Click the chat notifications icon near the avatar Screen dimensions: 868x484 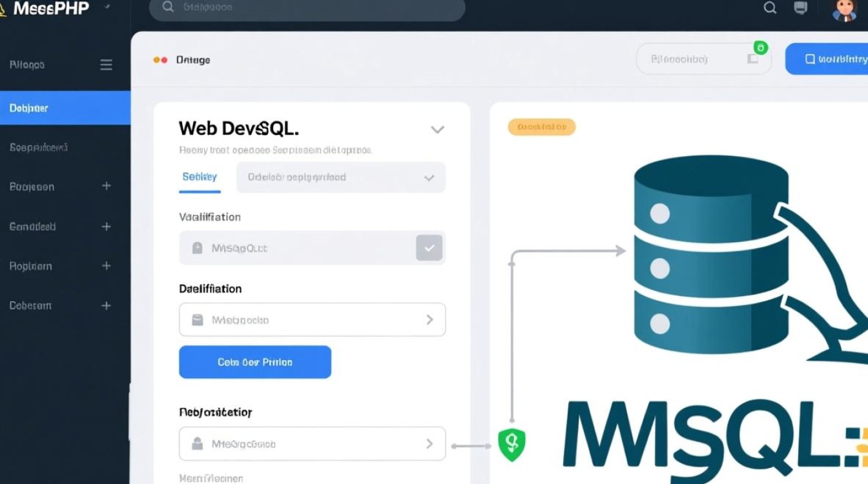pos(801,8)
